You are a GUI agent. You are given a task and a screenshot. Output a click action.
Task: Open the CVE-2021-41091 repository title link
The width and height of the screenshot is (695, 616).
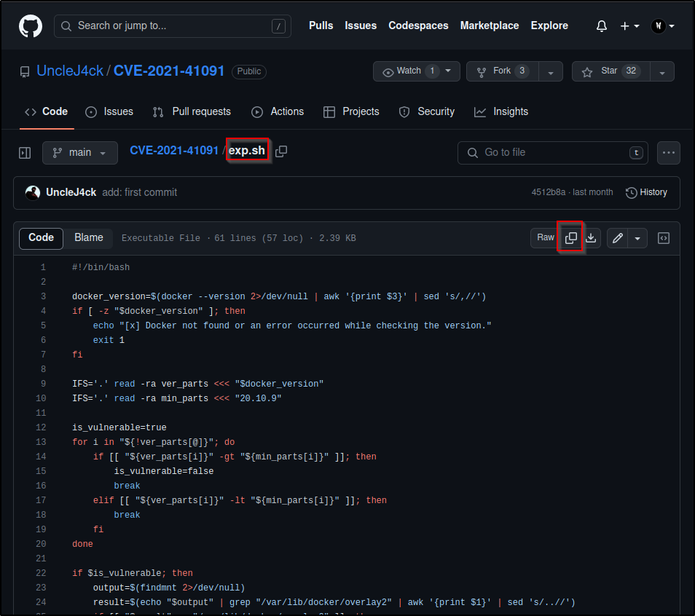pyautogui.click(x=169, y=71)
